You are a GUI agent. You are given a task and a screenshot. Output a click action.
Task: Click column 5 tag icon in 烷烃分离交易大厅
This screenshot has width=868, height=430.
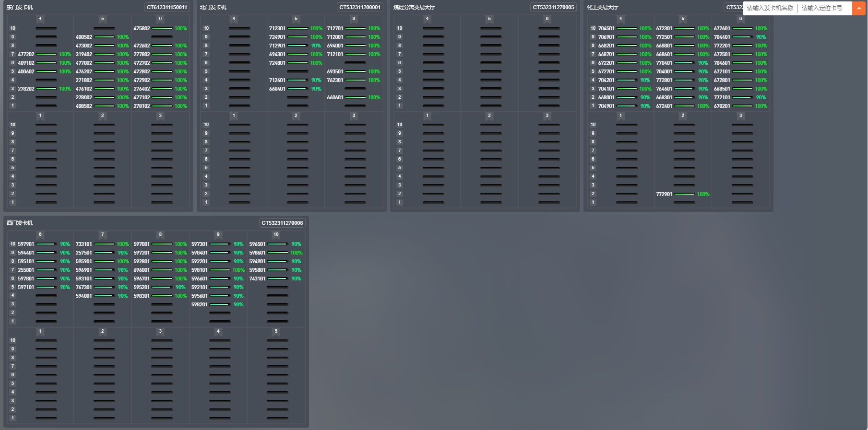pyautogui.click(x=489, y=19)
